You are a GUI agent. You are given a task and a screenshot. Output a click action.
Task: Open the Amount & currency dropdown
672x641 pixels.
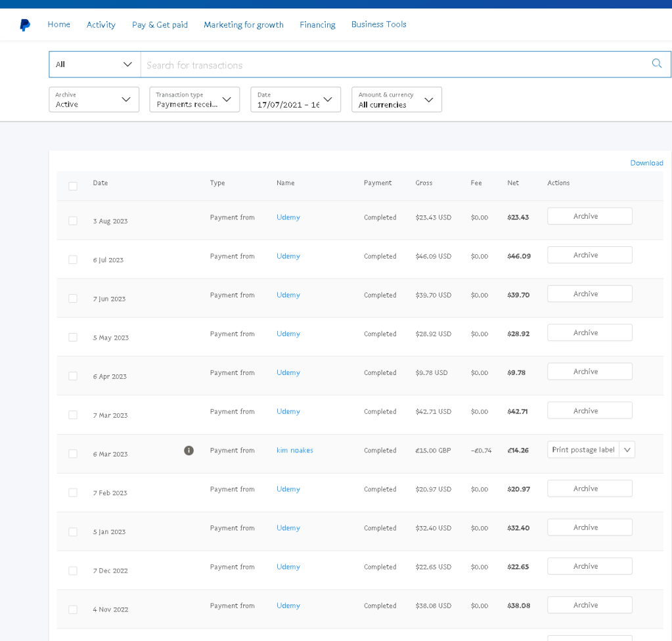coord(397,99)
